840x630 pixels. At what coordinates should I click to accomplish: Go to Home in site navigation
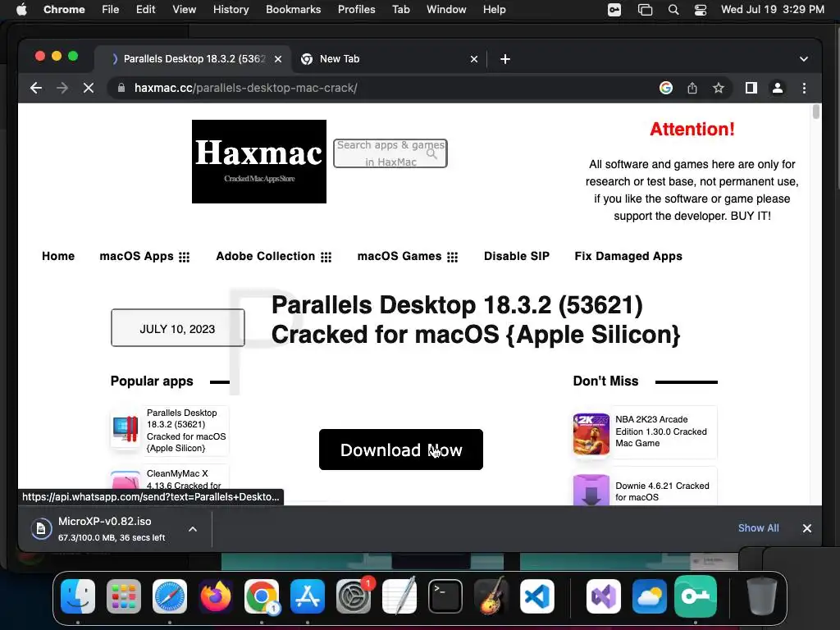pyautogui.click(x=58, y=256)
